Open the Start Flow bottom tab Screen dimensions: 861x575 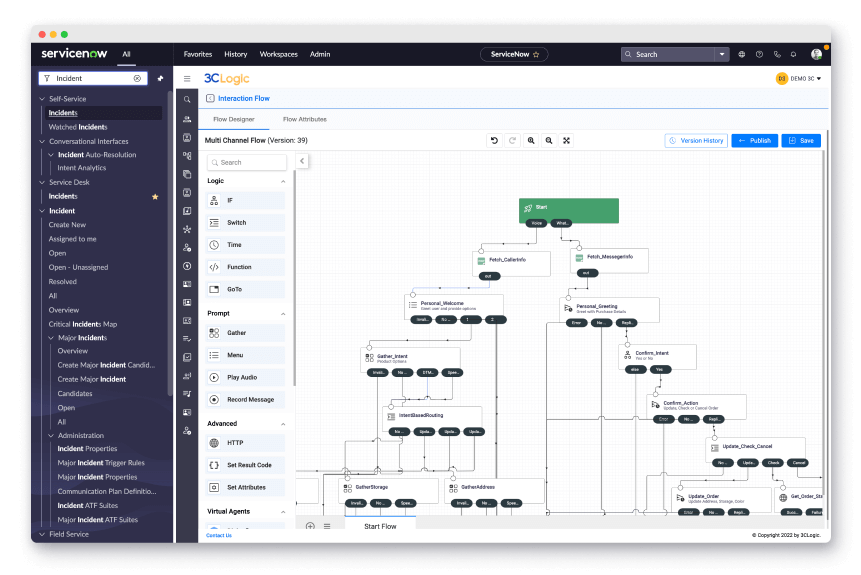pos(380,526)
